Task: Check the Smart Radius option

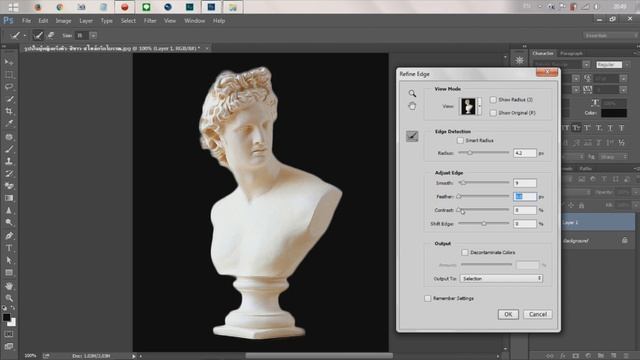Action: (x=460, y=140)
